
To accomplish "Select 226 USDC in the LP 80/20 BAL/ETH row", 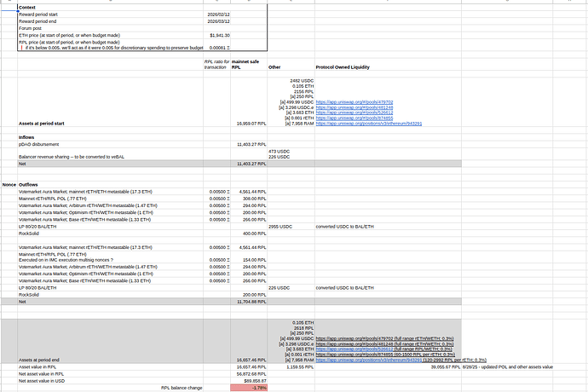I will (x=291, y=288).
